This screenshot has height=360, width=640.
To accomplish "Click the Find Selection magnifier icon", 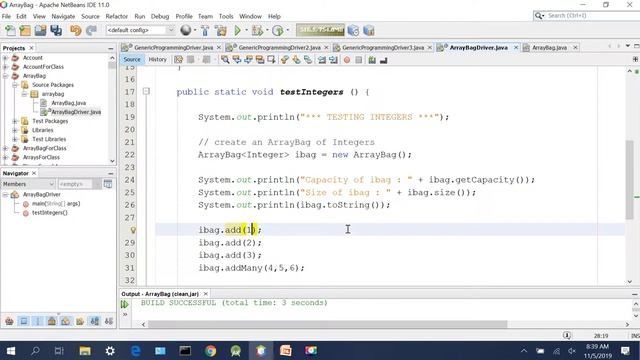I will coord(225,60).
